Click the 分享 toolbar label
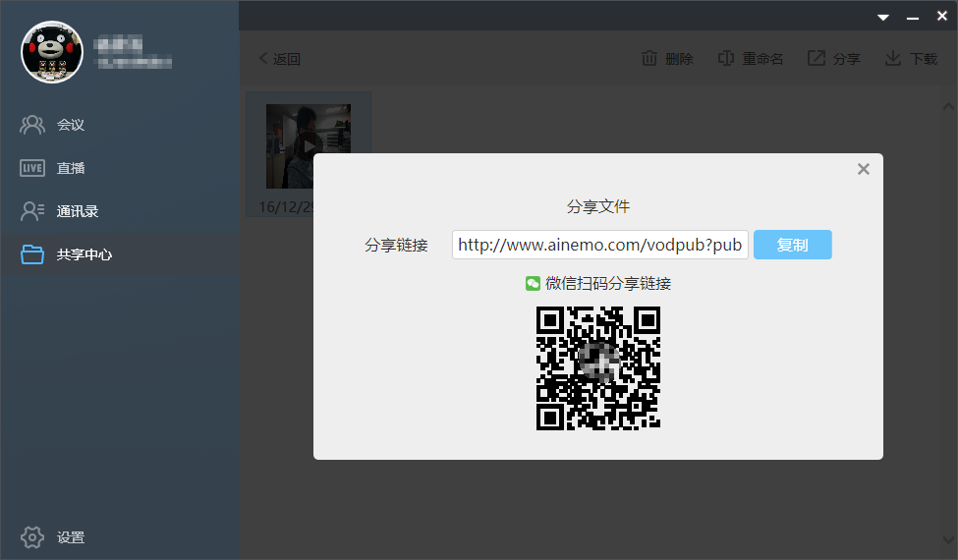The width and height of the screenshot is (958, 560). pos(847,59)
